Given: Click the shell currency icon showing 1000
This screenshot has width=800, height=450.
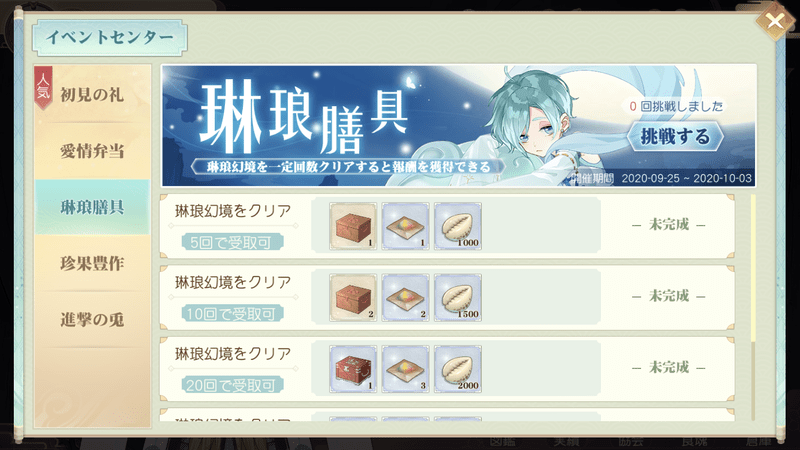Looking at the screenshot, I should coord(458,226).
